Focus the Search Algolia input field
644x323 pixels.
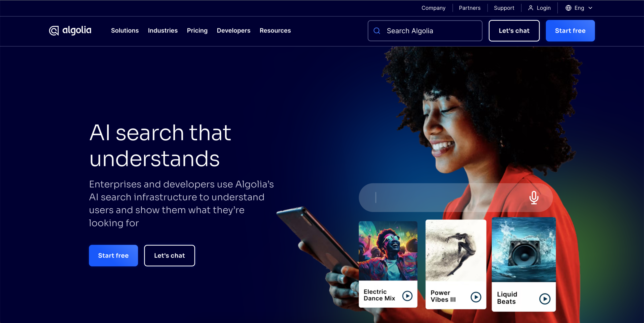(x=425, y=31)
